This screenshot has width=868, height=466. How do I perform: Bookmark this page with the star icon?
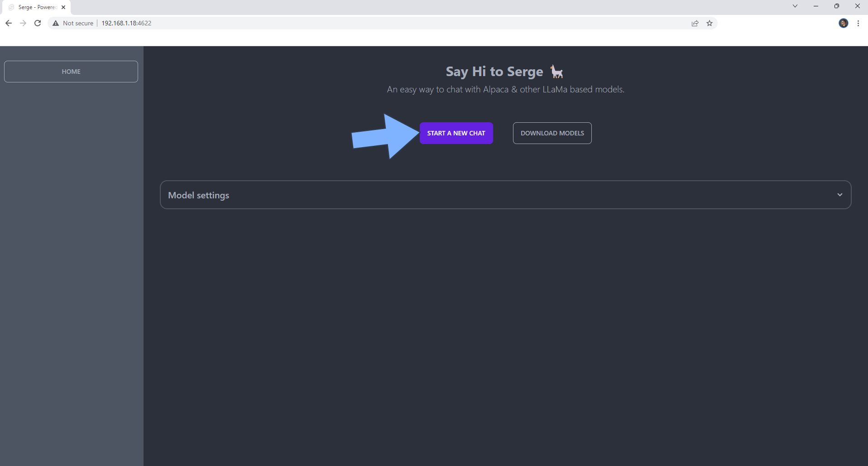click(x=710, y=23)
